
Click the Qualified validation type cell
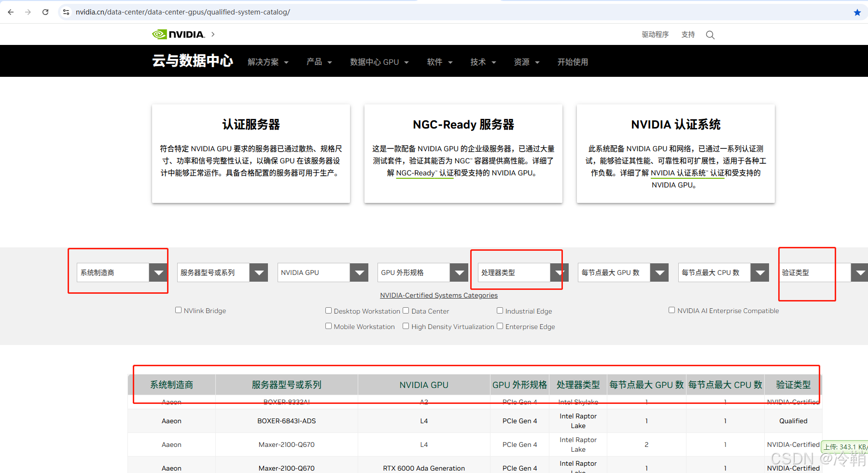point(793,421)
